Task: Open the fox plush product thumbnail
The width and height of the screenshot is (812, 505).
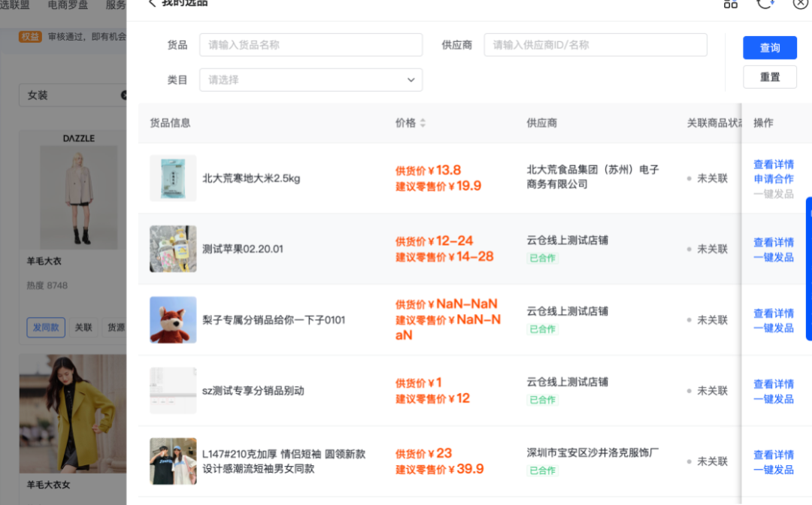Action: click(x=173, y=319)
